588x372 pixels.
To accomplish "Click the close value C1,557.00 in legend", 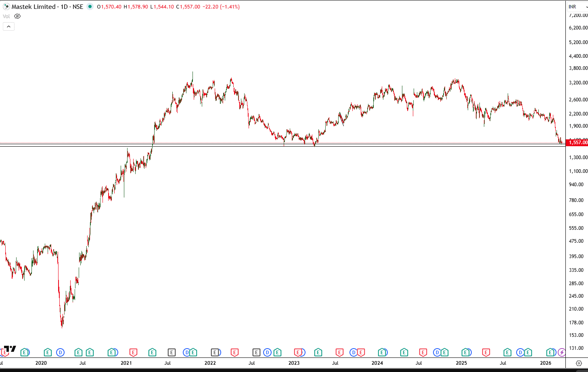I will pyautogui.click(x=188, y=6).
